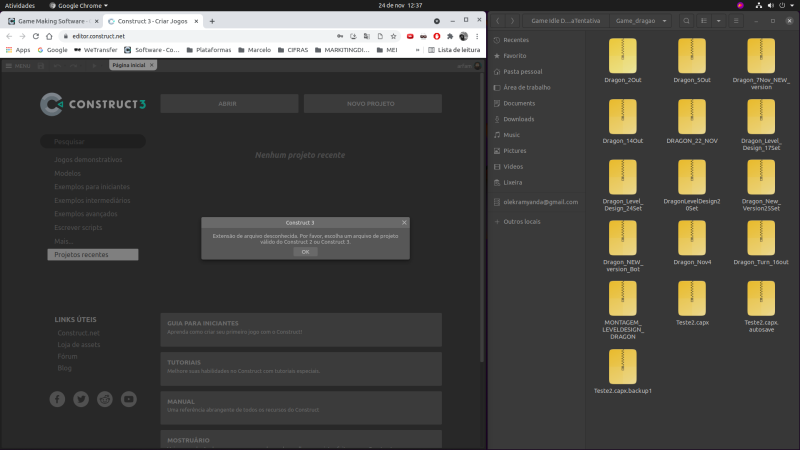
Task: Open Chrome three-dot menu
Action: pyautogui.click(x=477, y=36)
